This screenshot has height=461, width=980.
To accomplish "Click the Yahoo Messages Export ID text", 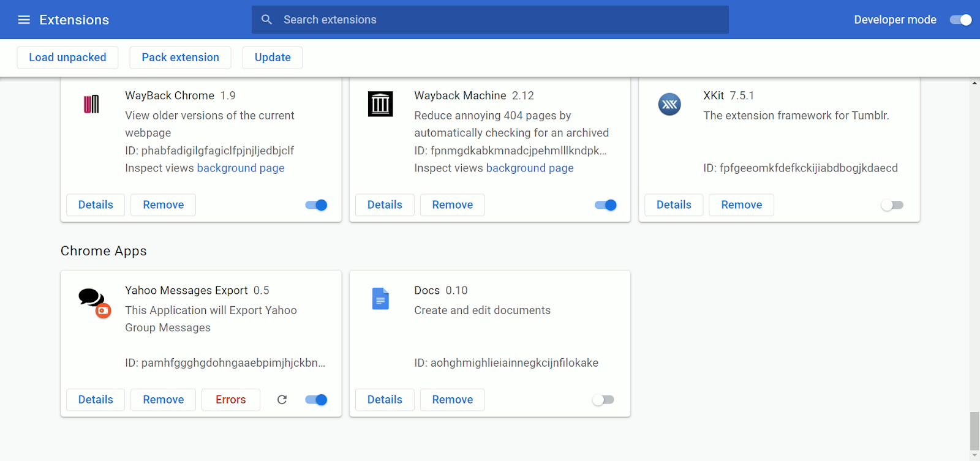I will point(225,363).
